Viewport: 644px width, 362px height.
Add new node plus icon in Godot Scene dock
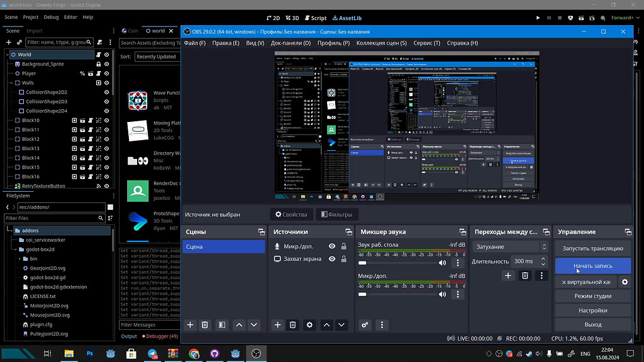point(8,42)
